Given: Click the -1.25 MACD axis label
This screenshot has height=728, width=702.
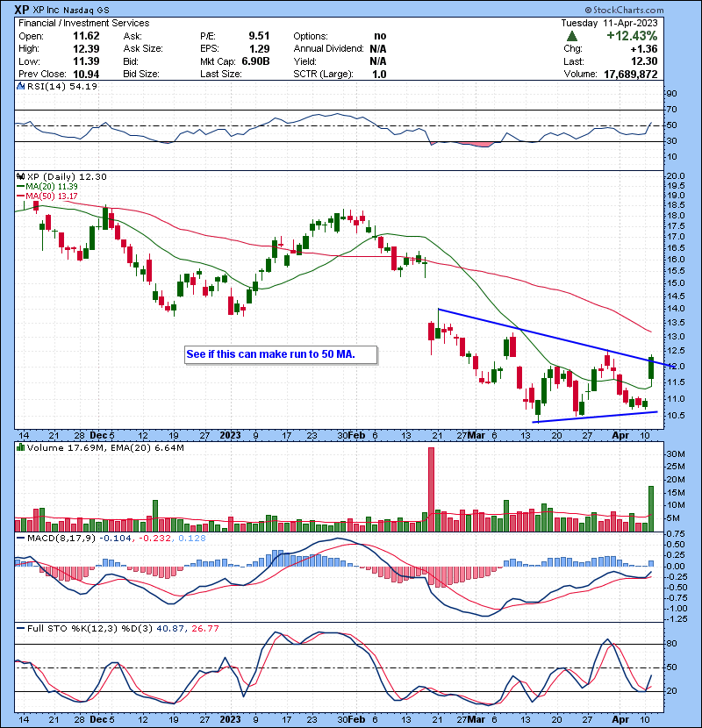Looking at the screenshot, I should tap(677, 619).
